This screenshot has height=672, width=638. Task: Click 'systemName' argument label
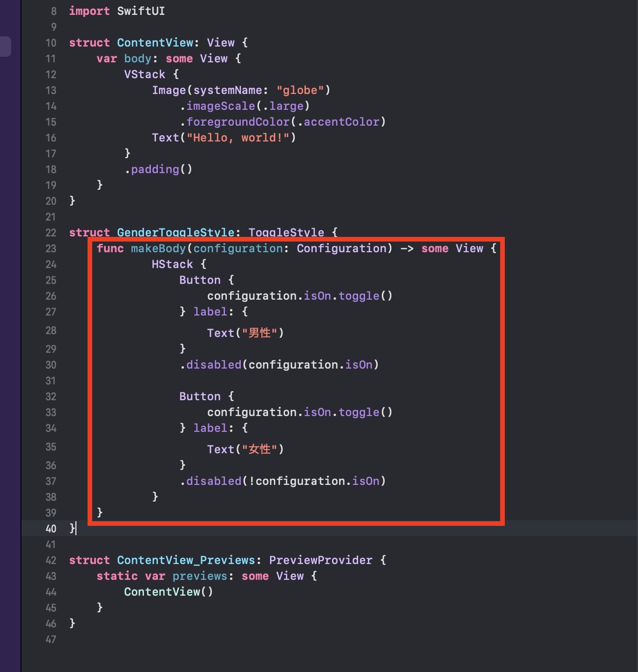click(x=228, y=90)
